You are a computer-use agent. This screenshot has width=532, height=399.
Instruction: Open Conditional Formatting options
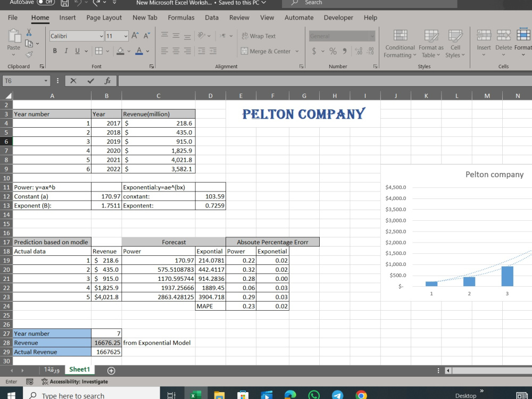400,44
